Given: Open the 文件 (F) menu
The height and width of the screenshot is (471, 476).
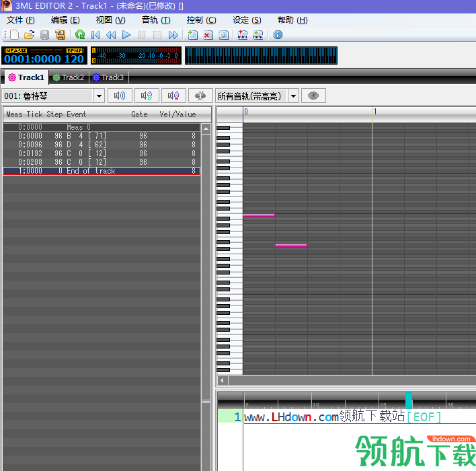Looking at the screenshot, I should tap(21, 20).
